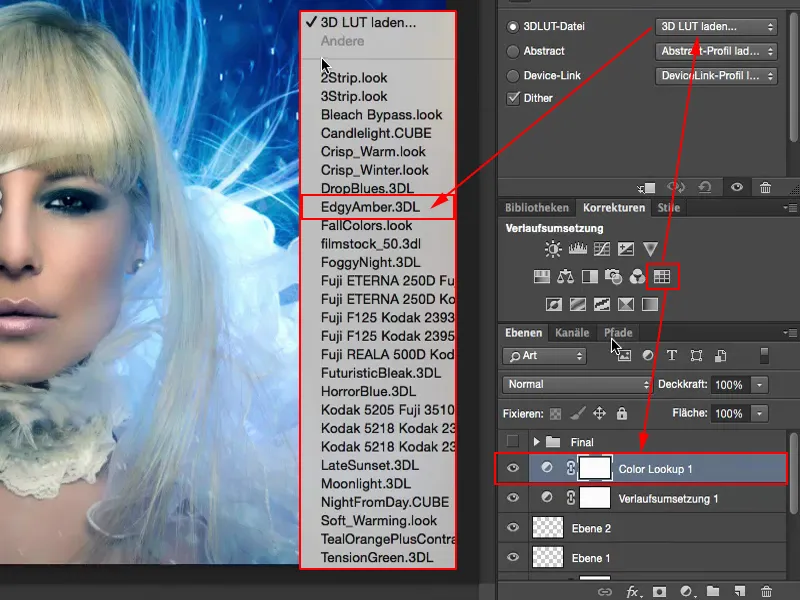
Task: Lock all layer attributes
Action: pyautogui.click(x=621, y=413)
